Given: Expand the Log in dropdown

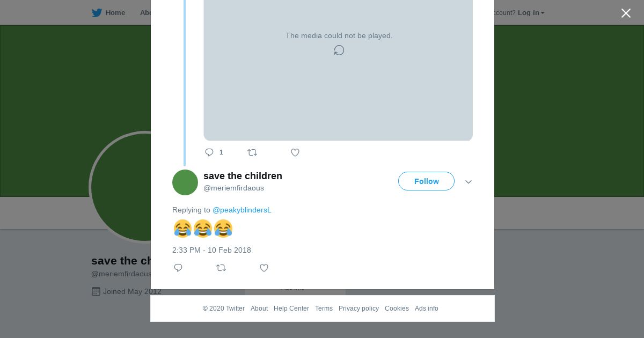Looking at the screenshot, I should click(531, 13).
